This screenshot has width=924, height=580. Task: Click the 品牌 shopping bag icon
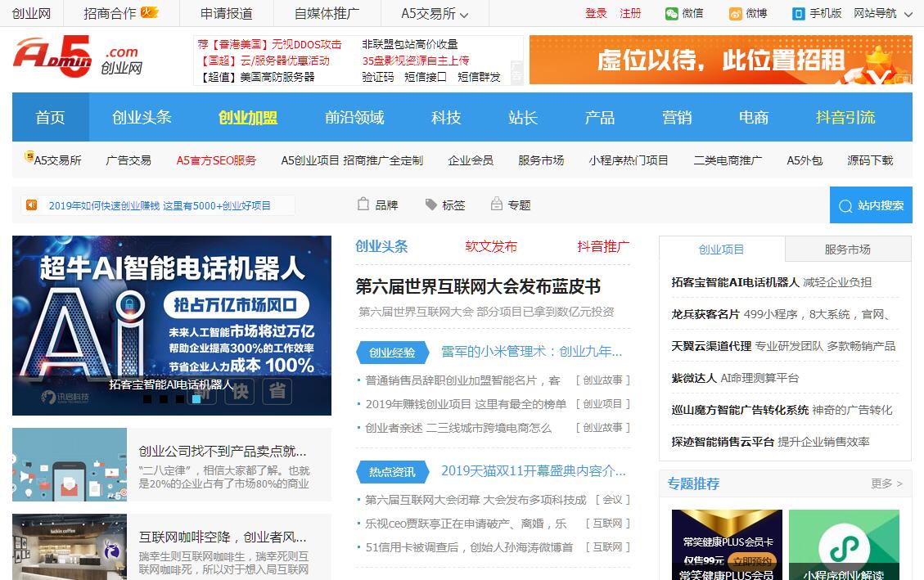click(364, 205)
